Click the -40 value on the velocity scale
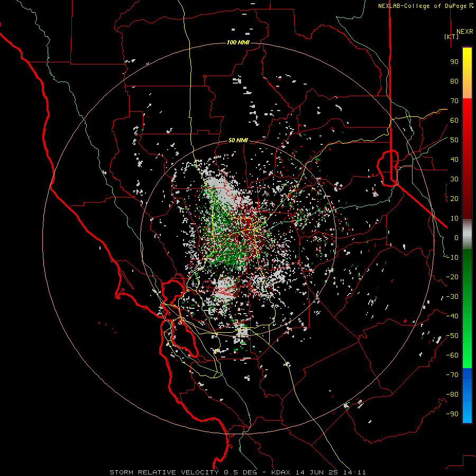The image size is (476, 476). (x=452, y=316)
